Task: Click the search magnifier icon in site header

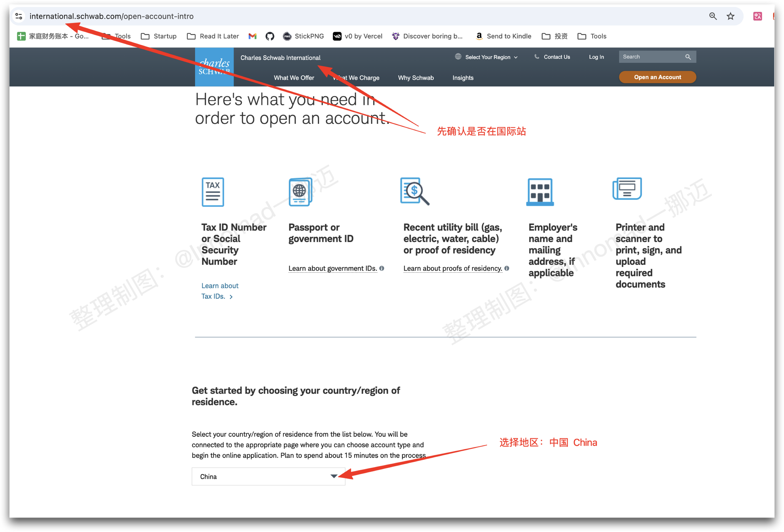Action: [x=688, y=57]
